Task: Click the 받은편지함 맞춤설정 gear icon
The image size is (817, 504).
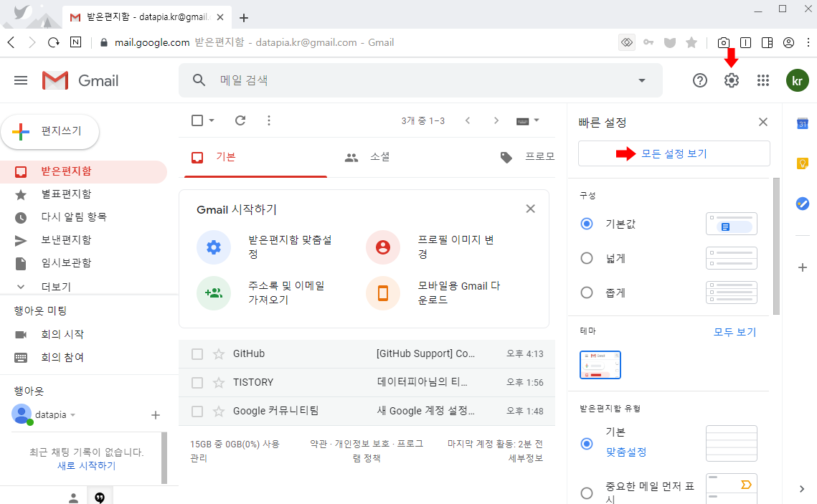Action: (x=214, y=247)
